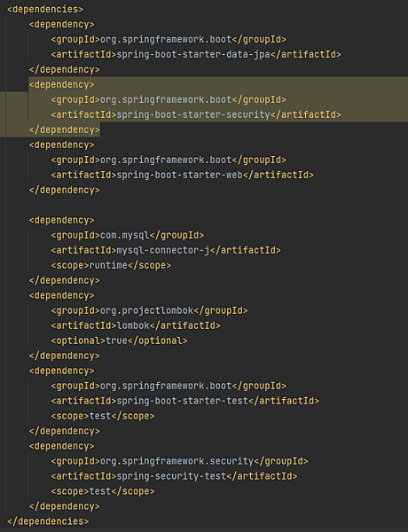Viewport: 408px width, 532px height.
Task: Click the runtime scope line
Action: point(111,265)
